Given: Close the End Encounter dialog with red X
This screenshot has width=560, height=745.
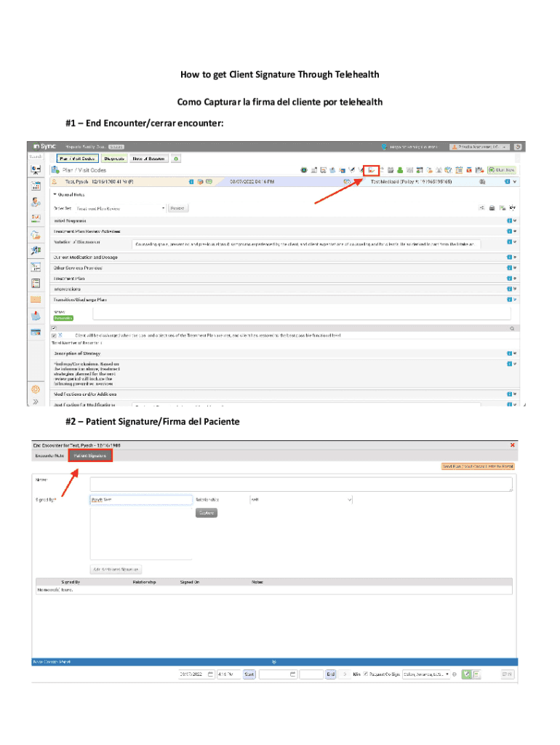Looking at the screenshot, I should coord(513,445).
